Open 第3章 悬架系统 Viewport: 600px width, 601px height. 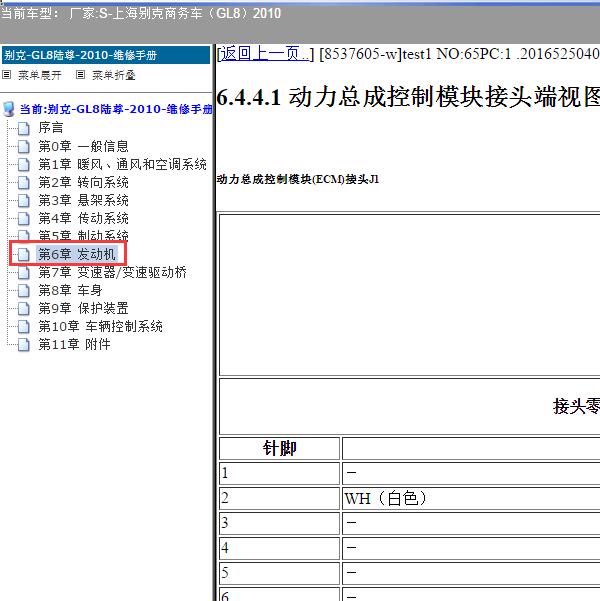click(83, 200)
